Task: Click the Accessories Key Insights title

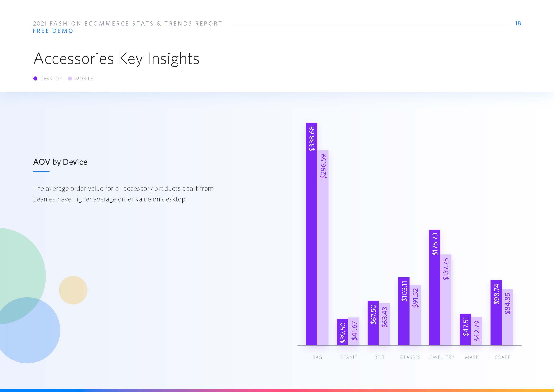Action: pos(116,59)
